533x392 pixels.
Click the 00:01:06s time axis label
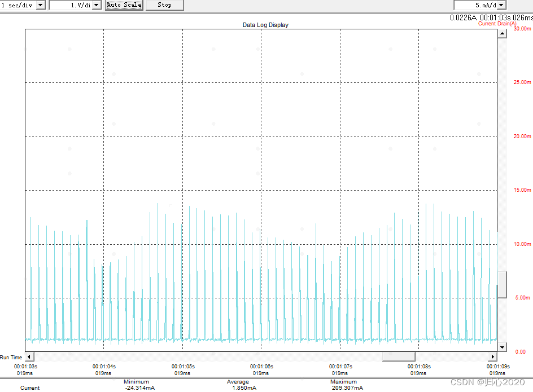tap(261, 367)
